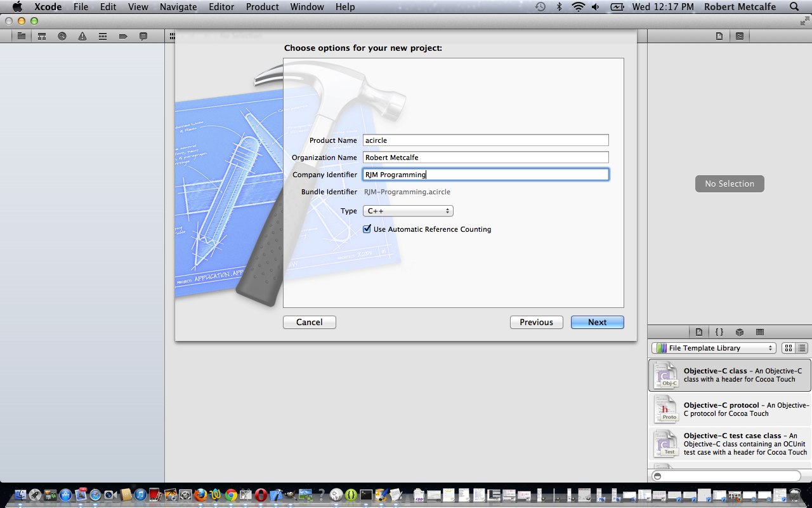Select the File Template library icon
The height and width of the screenshot is (508, 812).
click(699, 332)
